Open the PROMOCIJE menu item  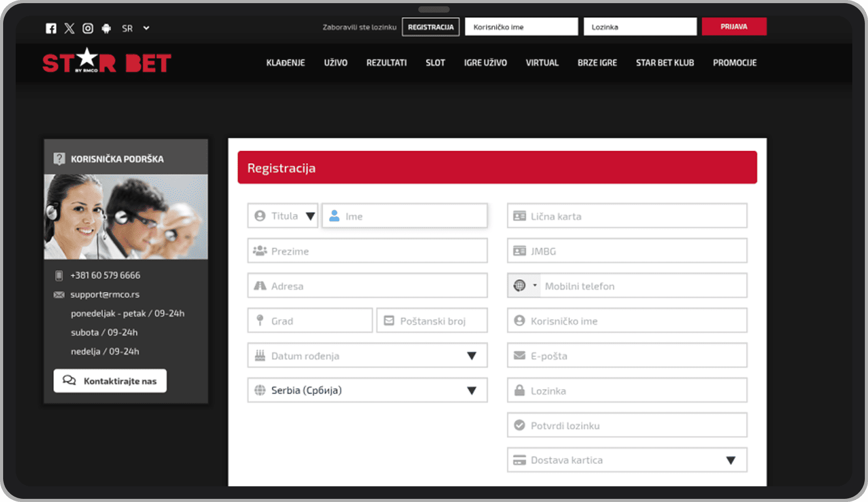pyautogui.click(x=735, y=63)
